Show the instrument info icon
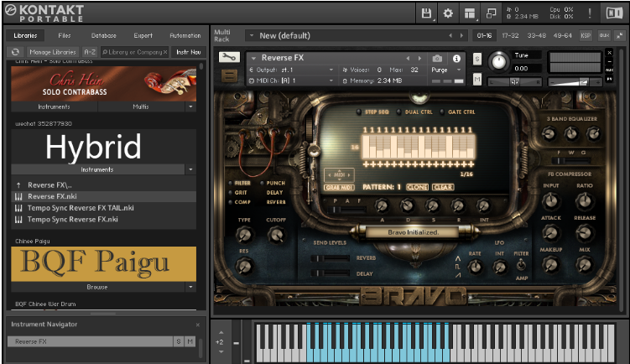This screenshot has height=364, width=630. (x=456, y=59)
